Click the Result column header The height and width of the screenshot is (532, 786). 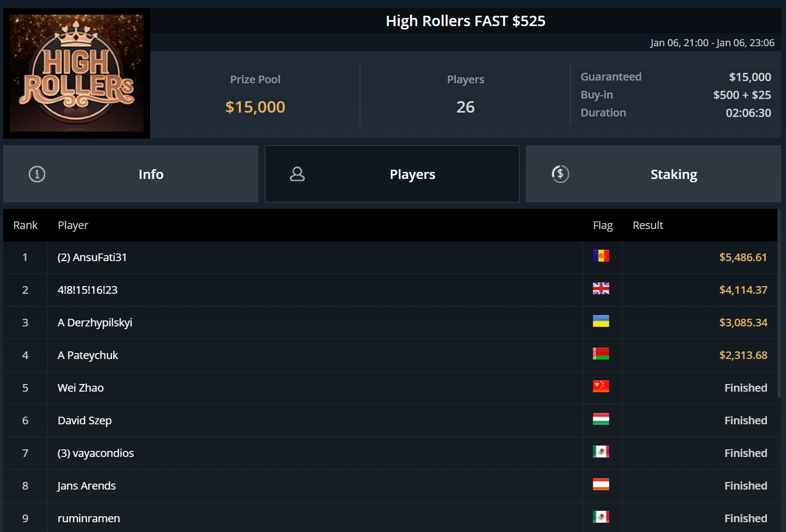click(x=648, y=225)
